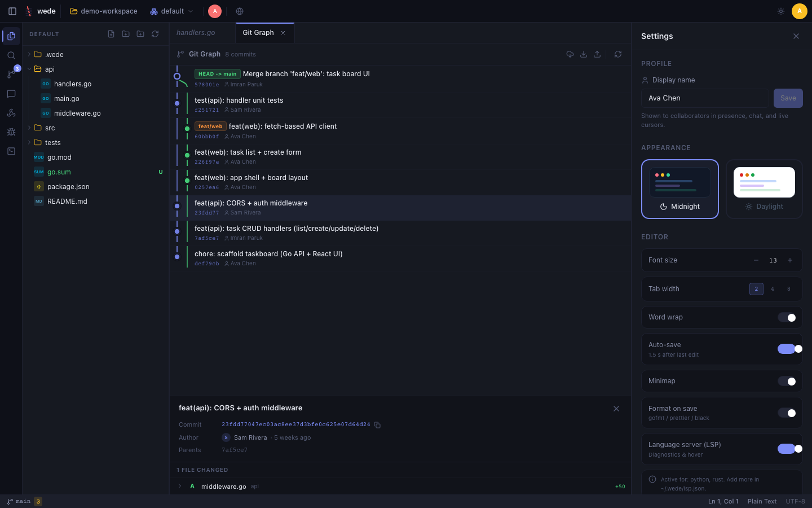The height and width of the screenshot is (508, 812).
Task: Select the Daylight theme
Action: 764,189
